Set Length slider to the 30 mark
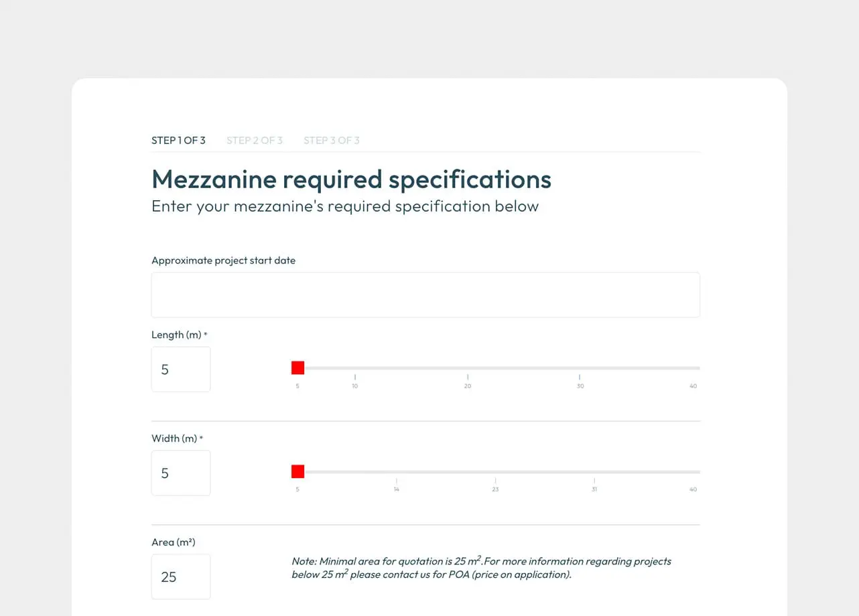 click(580, 368)
